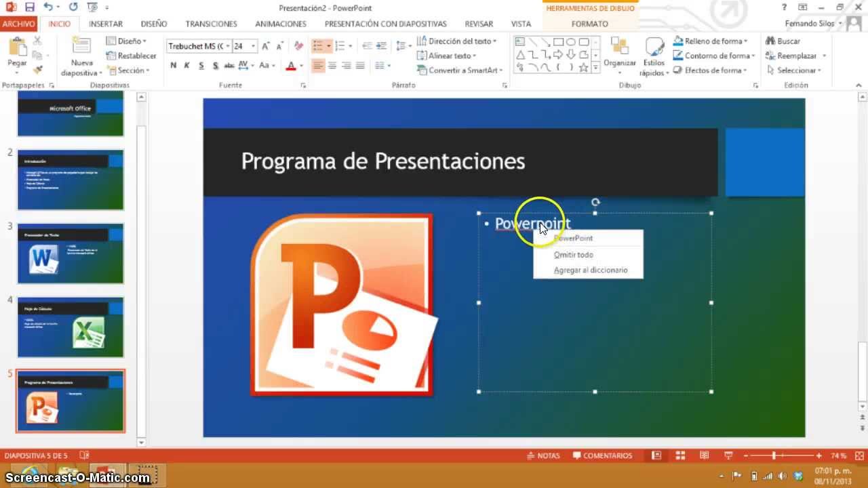868x488 pixels.
Task: Open the ARCHIVO tab
Action: click(18, 24)
